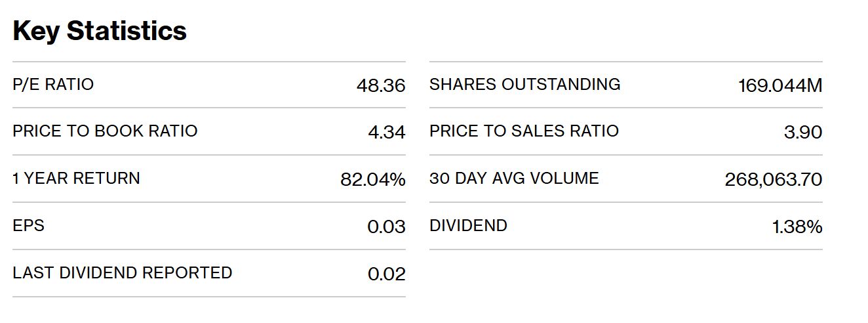The image size is (868, 323).
Task: Click the SHARES OUTSTANDING label
Action: [x=524, y=84]
